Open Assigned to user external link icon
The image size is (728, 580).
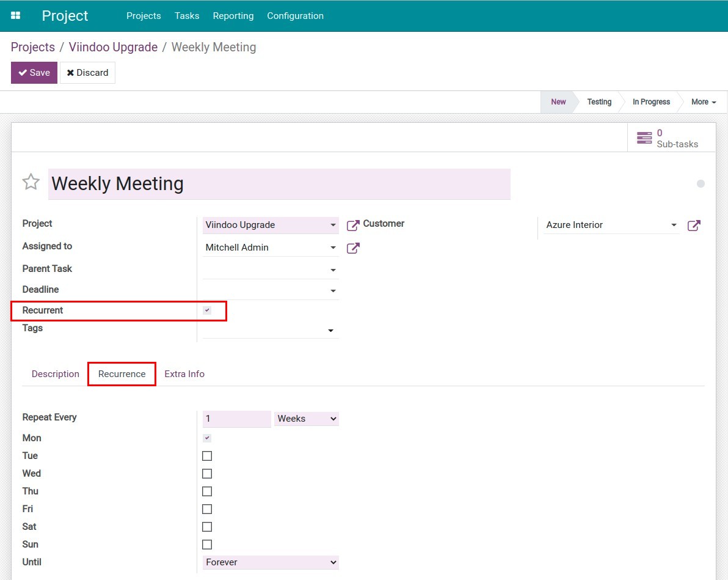(x=353, y=248)
